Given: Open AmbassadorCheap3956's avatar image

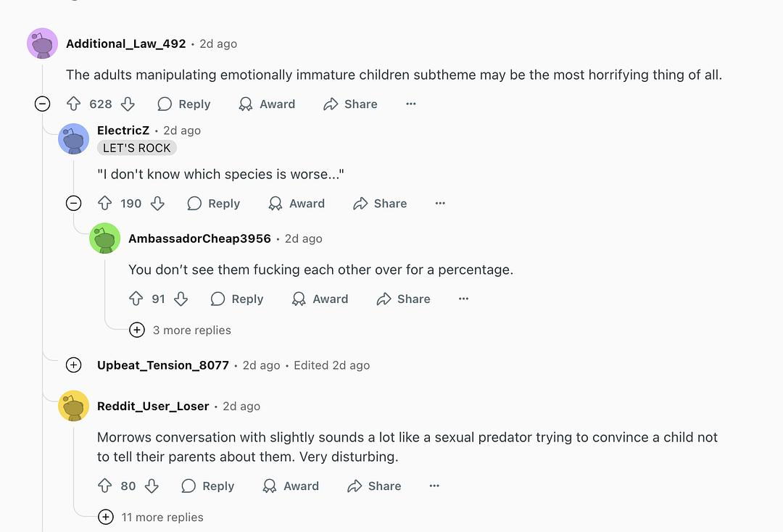Looking at the screenshot, I should pos(105,238).
